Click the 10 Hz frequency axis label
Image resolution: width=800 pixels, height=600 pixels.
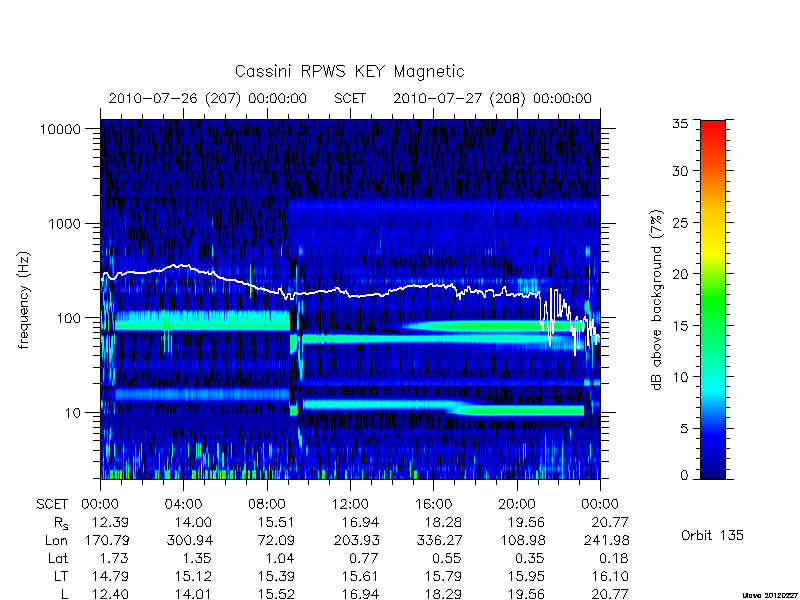tap(73, 413)
